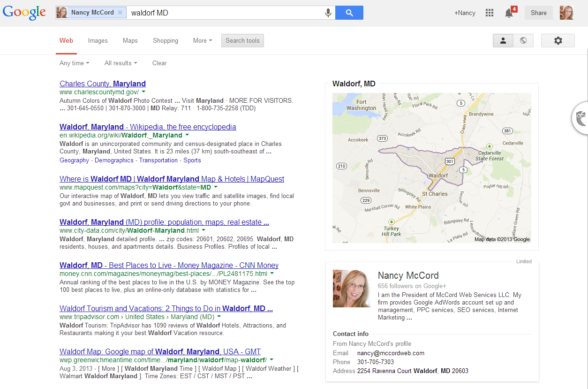
Task: Open the +Nancy link
Action: pyautogui.click(x=465, y=13)
